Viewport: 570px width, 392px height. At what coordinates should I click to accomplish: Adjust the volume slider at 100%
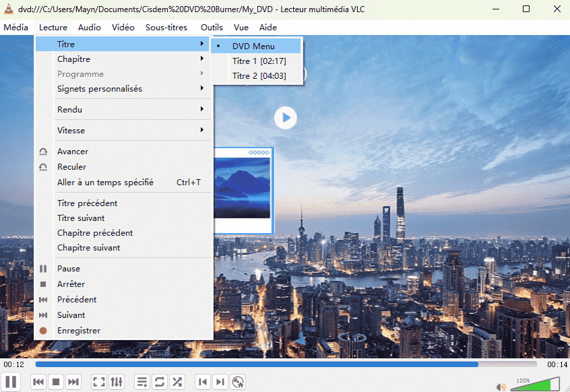click(535, 384)
